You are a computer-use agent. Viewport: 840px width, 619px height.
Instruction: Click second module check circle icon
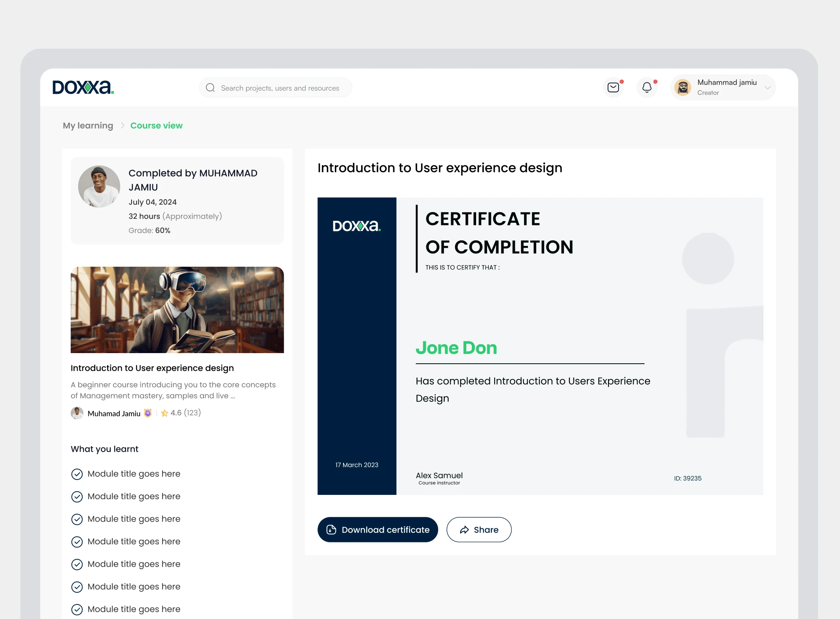click(x=77, y=497)
